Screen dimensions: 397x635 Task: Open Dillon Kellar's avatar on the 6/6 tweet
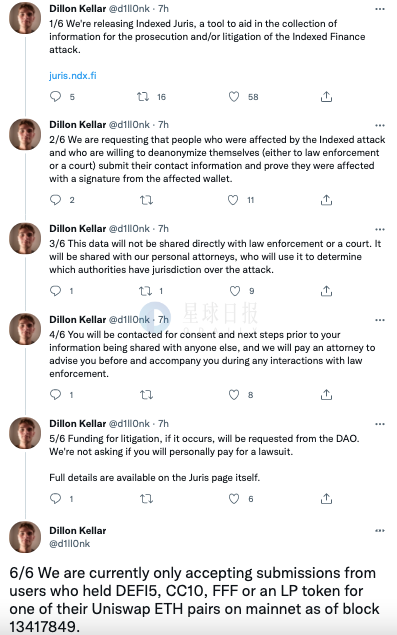tap(25, 537)
